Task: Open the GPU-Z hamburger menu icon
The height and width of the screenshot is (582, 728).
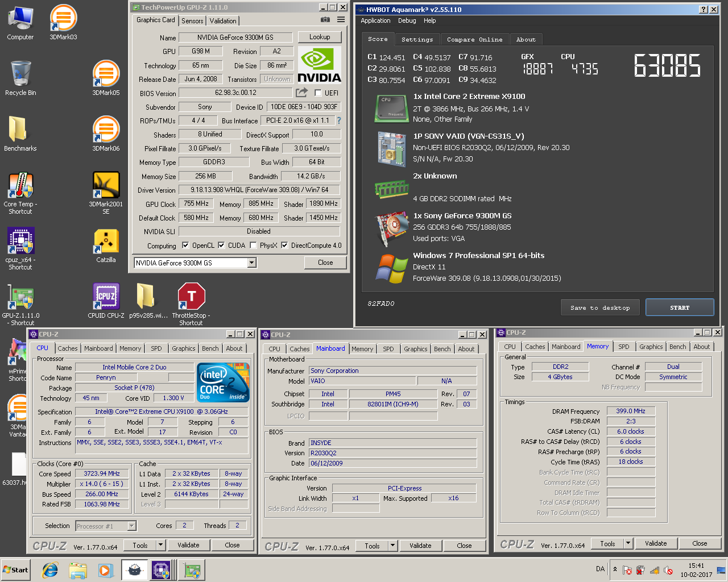Action: point(341,20)
